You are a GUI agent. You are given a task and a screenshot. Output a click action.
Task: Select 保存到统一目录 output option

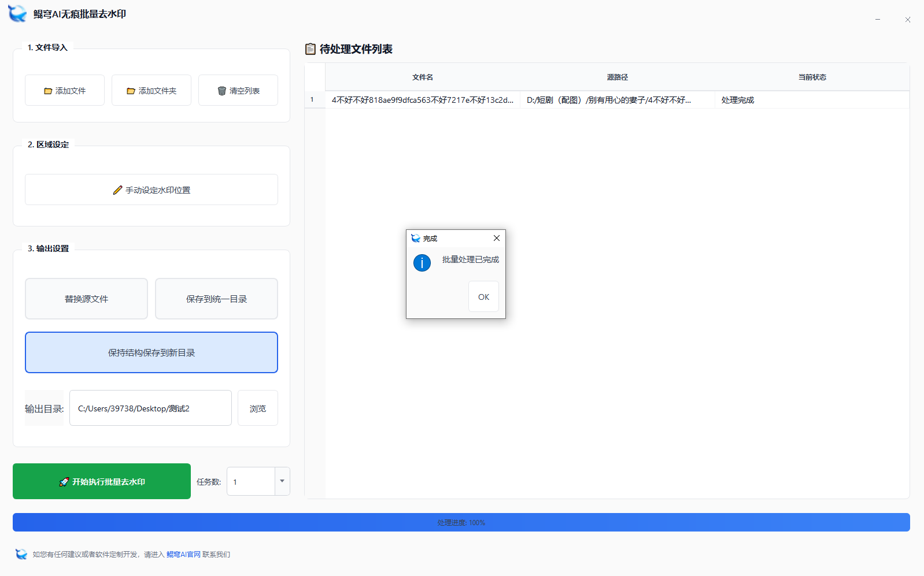216,299
